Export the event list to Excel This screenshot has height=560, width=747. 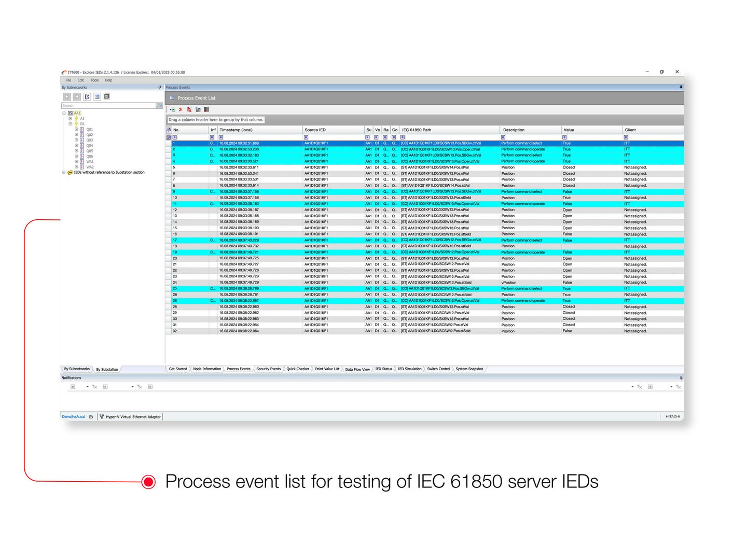coord(172,109)
